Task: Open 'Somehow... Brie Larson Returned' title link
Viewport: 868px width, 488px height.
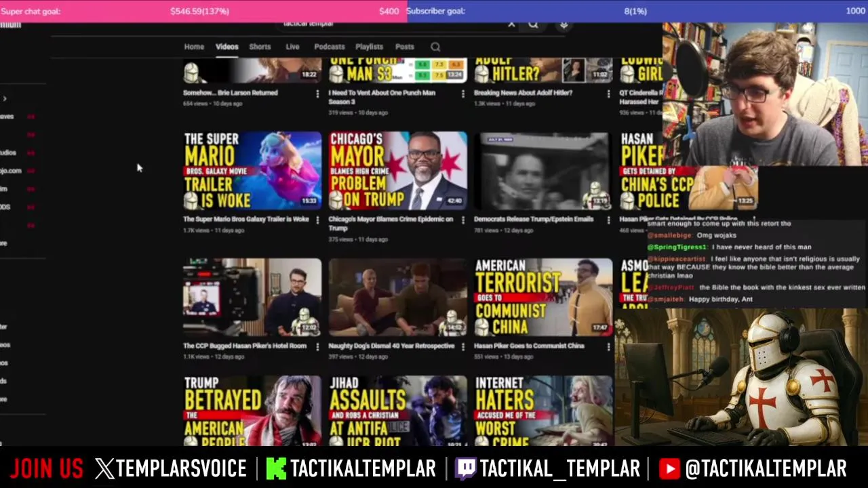Action: tap(231, 93)
